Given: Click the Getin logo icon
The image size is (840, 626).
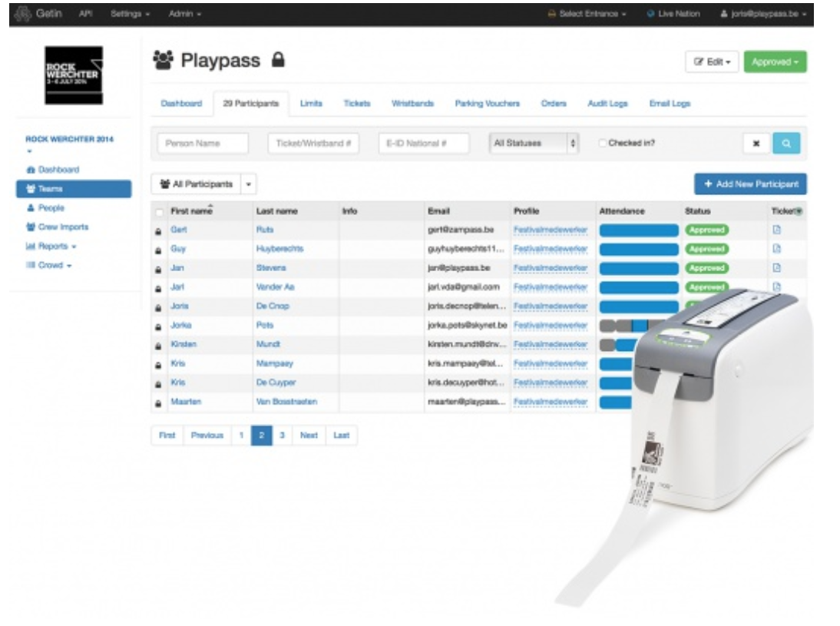Looking at the screenshot, I should 22,13.
